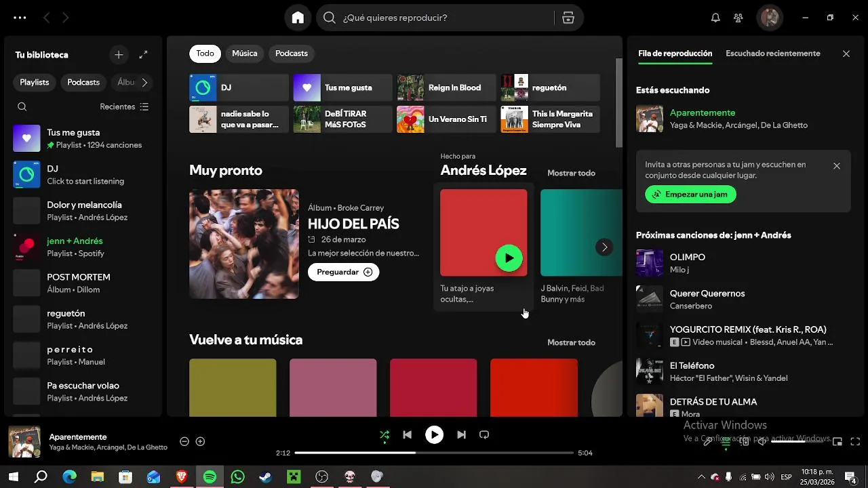The height and width of the screenshot is (488, 868).
Task: Switch to Escuchado recientemente tab
Action: [773, 54]
